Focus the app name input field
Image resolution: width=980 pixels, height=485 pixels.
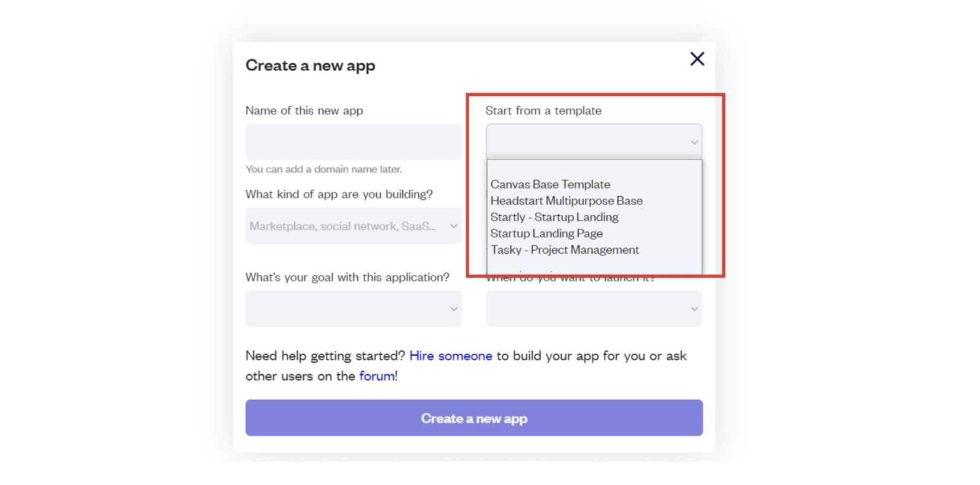[x=353, y=142]
